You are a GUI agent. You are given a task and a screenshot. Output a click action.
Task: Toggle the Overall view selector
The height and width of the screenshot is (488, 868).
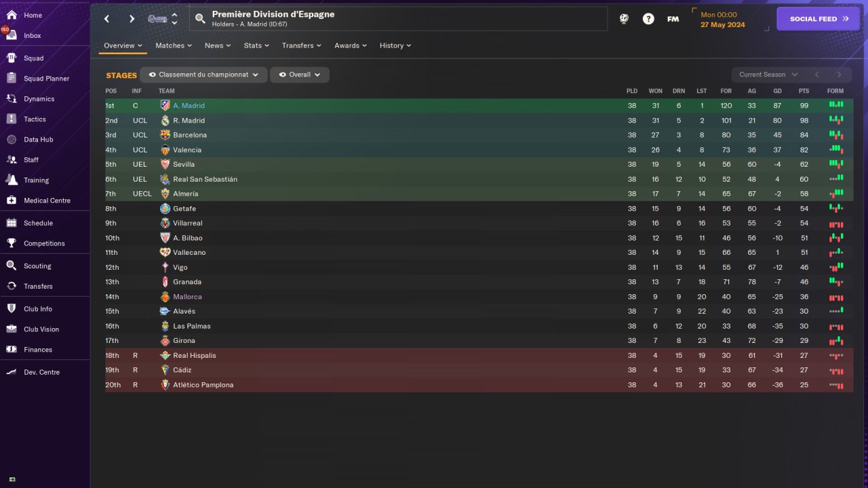point(299,75)
